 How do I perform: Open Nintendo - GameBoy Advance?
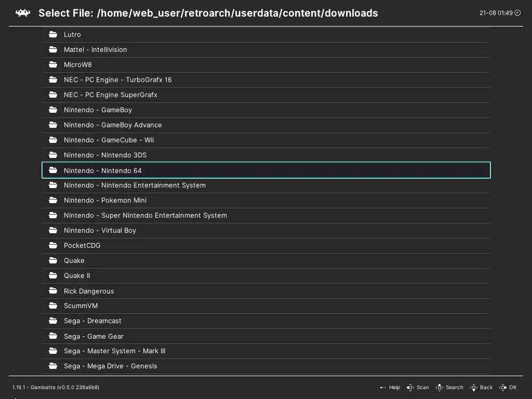click(266, 125)
